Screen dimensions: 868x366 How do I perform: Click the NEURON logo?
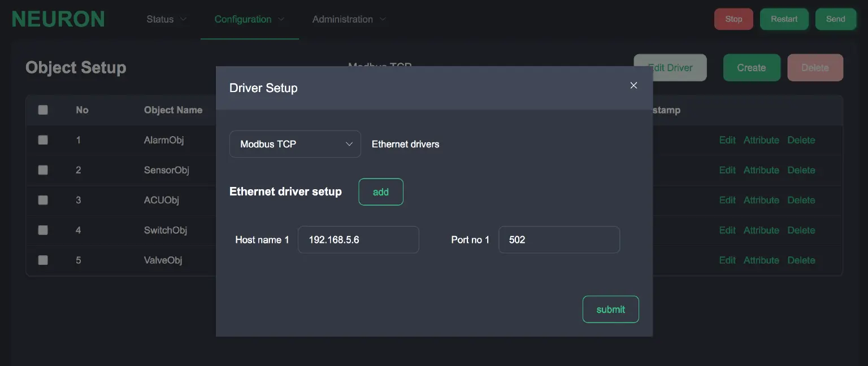click(x=58, y=19)
